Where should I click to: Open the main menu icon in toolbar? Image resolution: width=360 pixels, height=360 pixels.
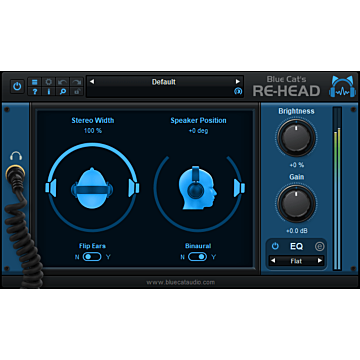point(35,82)
